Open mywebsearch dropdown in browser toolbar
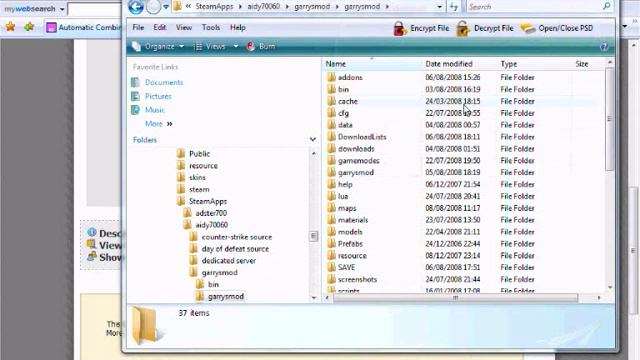Image resolution: width=640 pixels, height=360 pixels. [62, 9]
